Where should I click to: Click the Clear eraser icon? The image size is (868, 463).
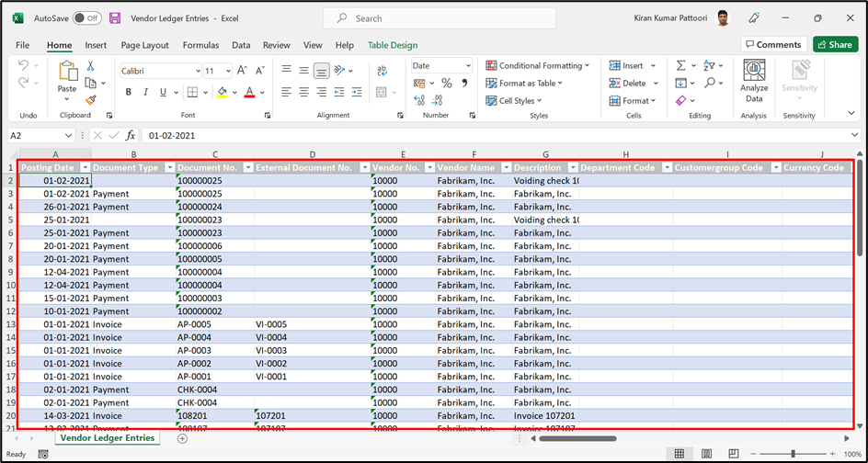(681, 101)
